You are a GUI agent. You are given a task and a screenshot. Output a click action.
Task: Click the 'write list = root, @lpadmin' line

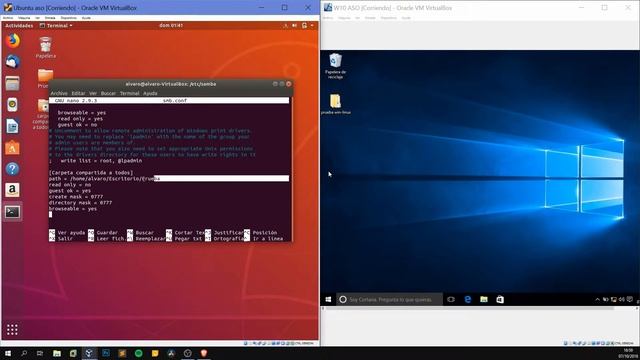[96, 161]
